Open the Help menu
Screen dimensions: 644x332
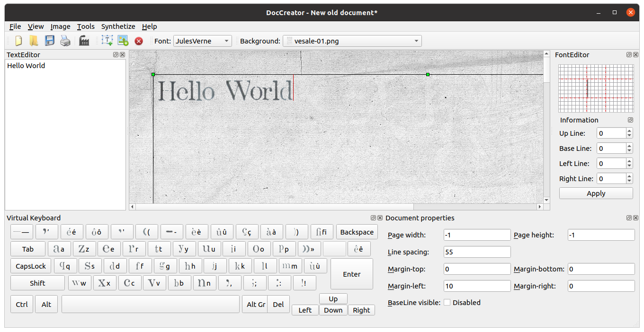pyautogui.click(x=149, y=26)
